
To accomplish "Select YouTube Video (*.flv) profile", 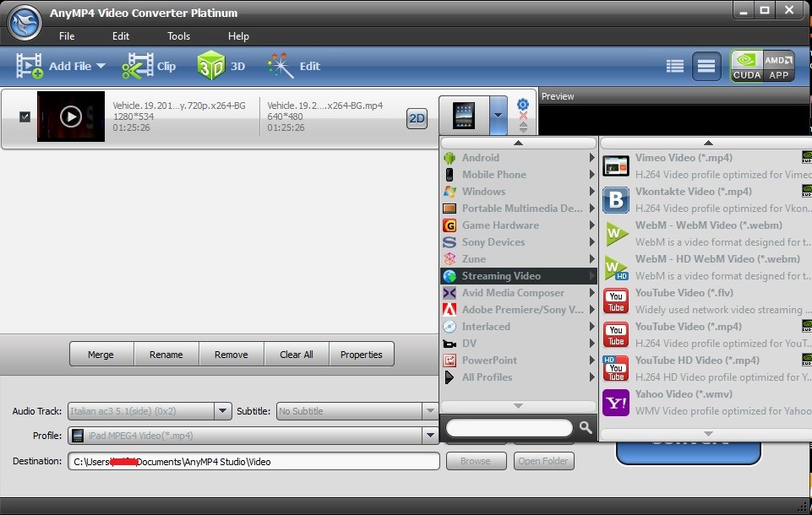I will (706, 301).
